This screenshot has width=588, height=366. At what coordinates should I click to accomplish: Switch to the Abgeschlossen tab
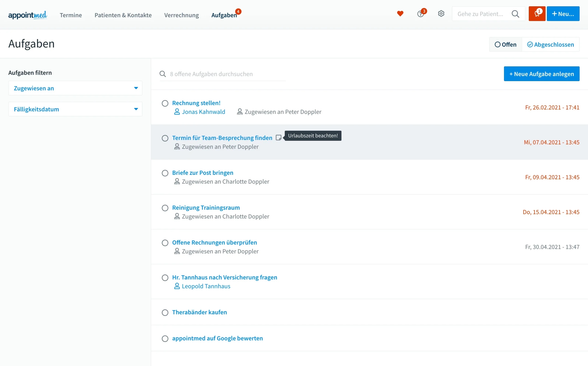click(550, 45)
